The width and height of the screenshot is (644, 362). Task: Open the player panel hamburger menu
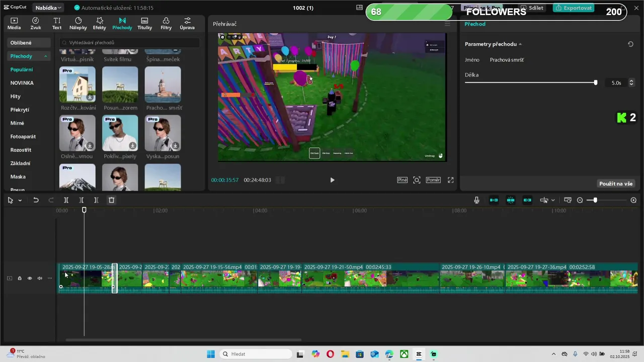click(x=447, y=24)
